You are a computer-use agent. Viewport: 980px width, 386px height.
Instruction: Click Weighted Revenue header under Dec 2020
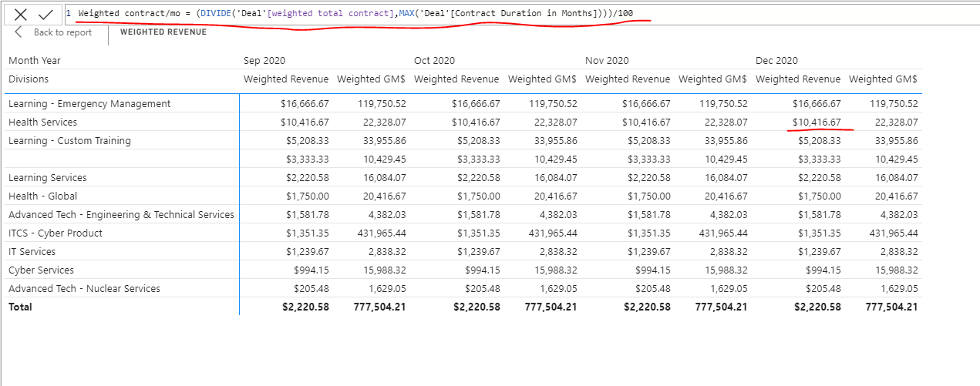[x=798, y=79]
